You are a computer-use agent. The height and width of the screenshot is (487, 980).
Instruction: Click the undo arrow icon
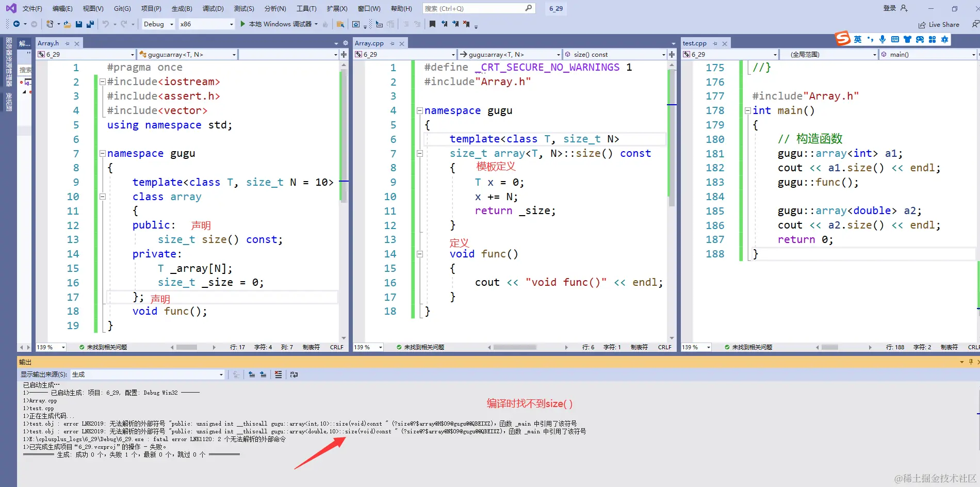coord(106,24)
